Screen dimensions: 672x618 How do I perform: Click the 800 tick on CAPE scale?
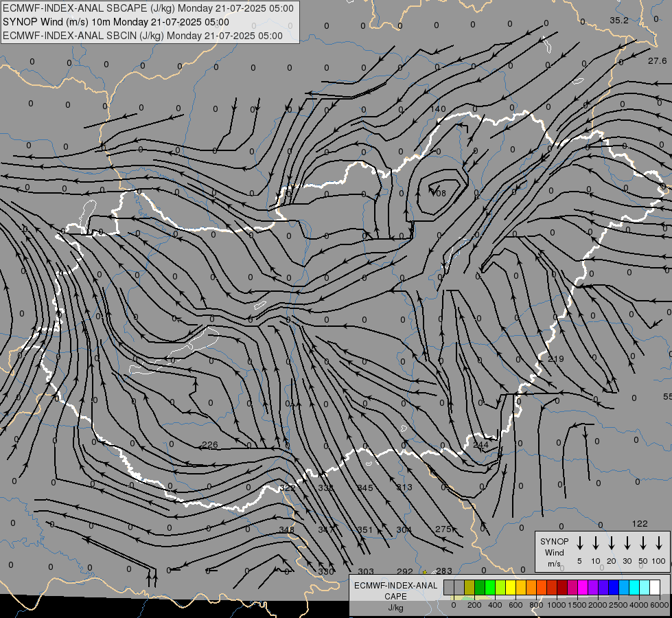(536, 605)
